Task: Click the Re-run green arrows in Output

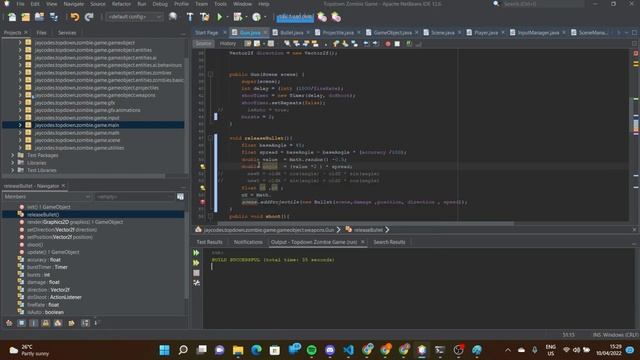Action: (196, 253)
